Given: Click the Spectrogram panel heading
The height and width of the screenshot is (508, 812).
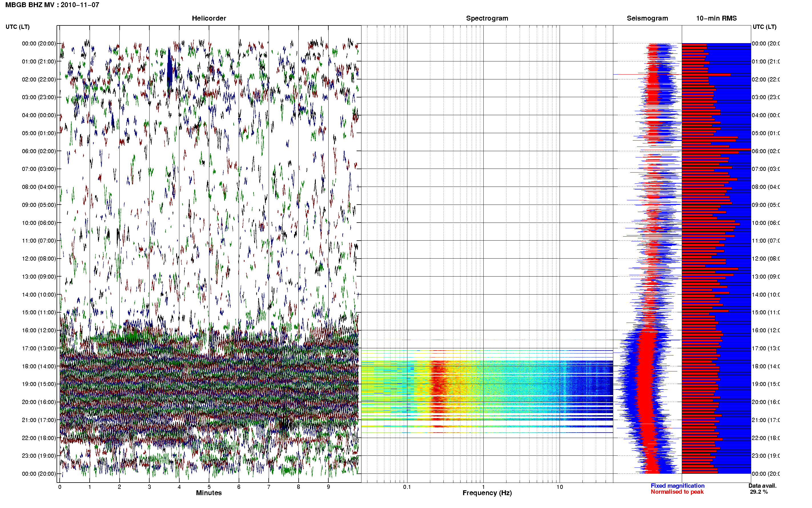Looking at the screenshot, I should (487, 18).
